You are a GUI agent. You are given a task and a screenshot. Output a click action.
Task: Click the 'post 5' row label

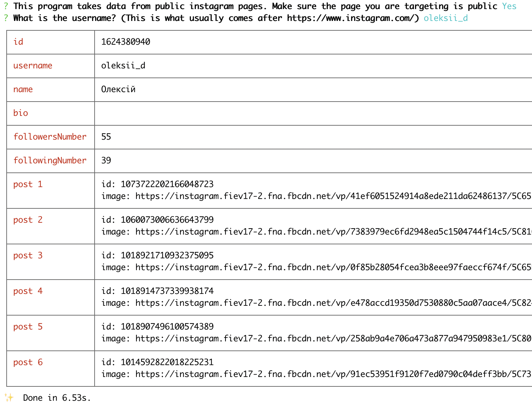click(x=28, y=326)
